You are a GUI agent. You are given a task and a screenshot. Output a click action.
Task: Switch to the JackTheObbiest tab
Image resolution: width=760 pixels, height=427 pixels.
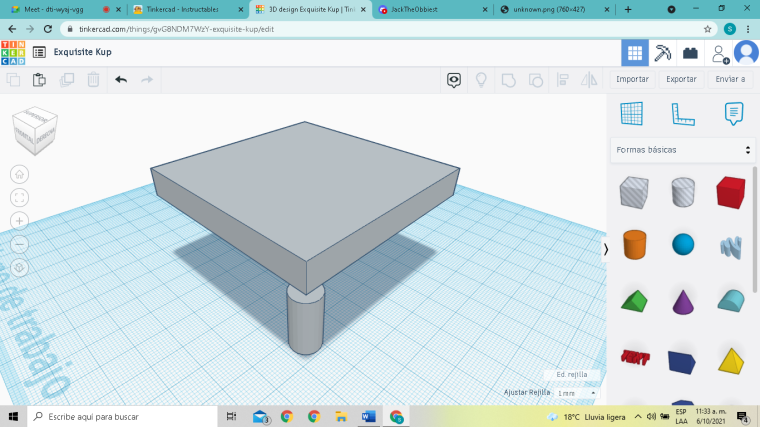433,9
